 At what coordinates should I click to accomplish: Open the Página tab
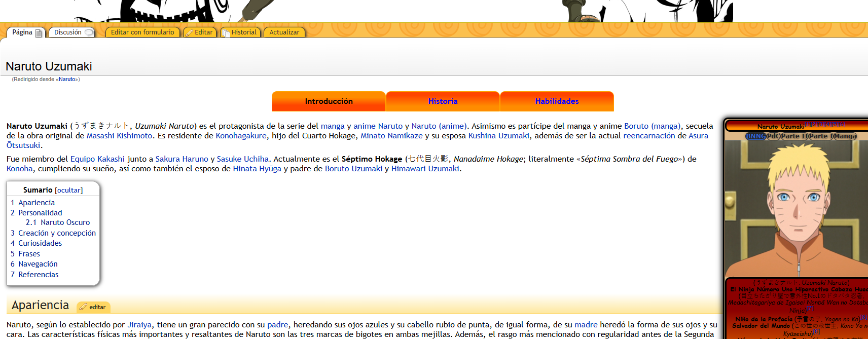[x=26, y=32]
